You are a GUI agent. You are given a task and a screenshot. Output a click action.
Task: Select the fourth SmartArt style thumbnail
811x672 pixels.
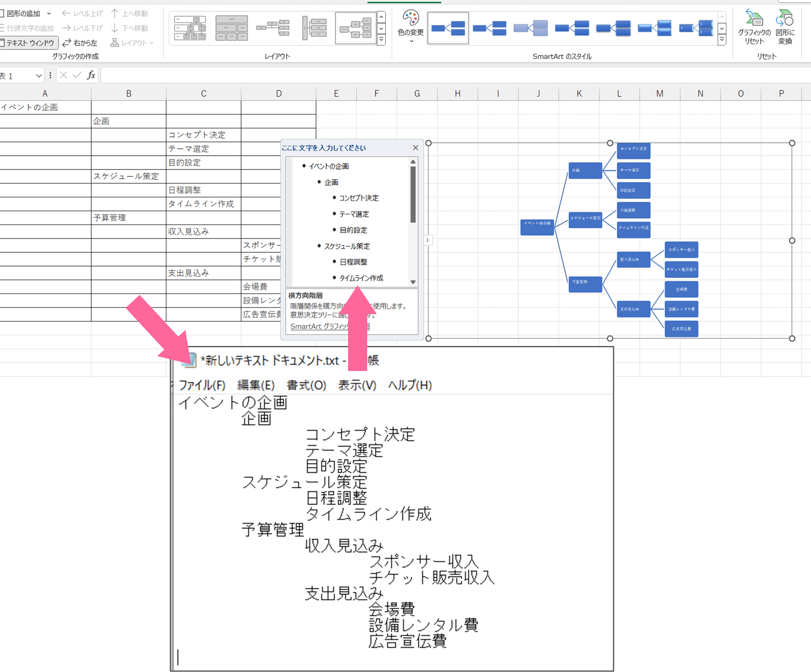coord(572,28)
